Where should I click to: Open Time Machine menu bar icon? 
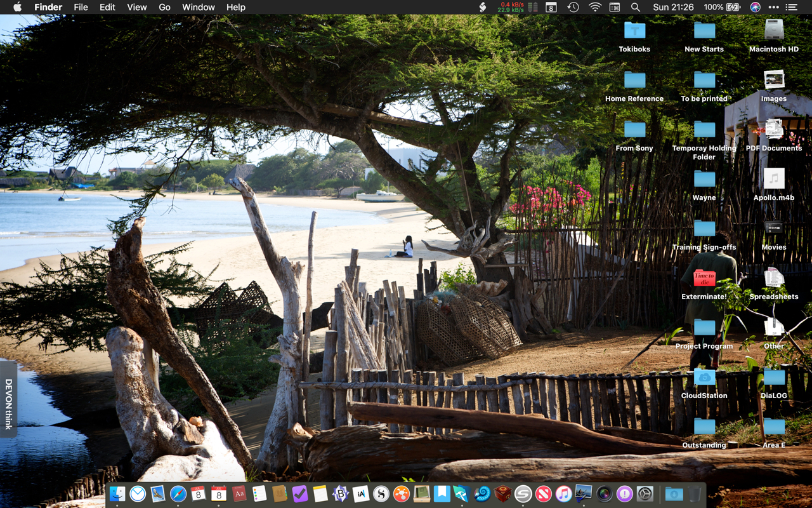(573, 7)
